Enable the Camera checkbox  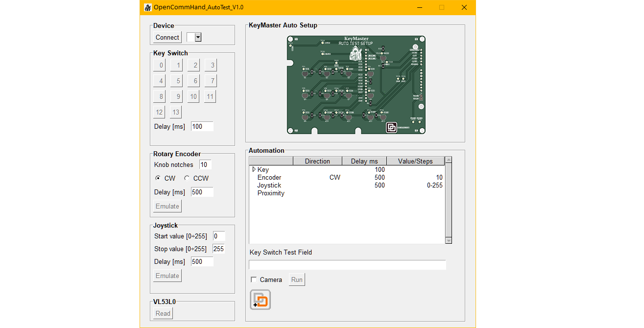tap(254, 280)
